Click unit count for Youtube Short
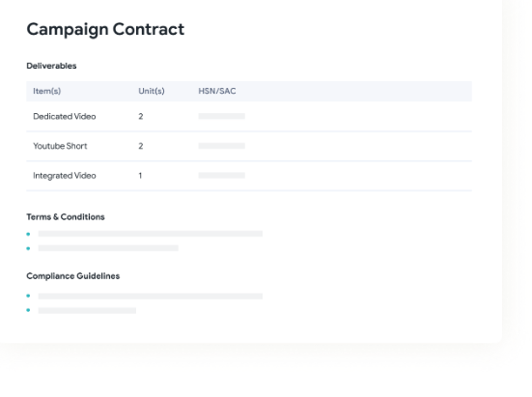The image size is (532, 397). point(141,146)
